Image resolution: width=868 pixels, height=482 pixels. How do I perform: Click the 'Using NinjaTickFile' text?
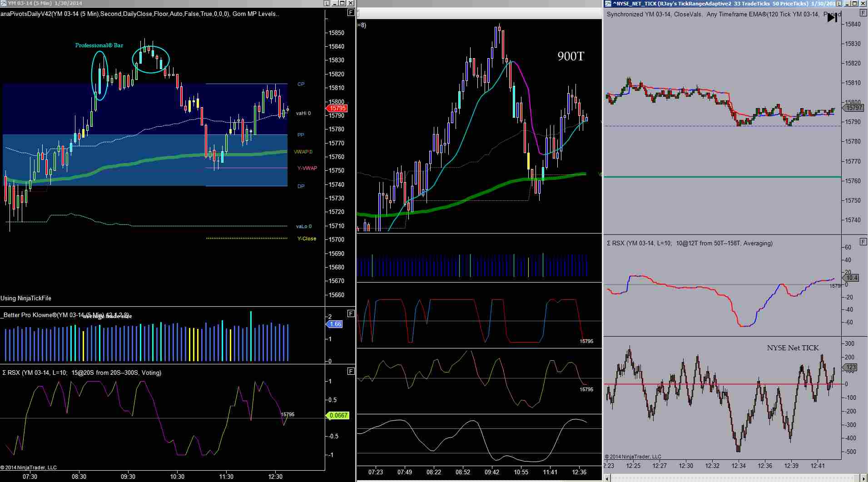26,298
